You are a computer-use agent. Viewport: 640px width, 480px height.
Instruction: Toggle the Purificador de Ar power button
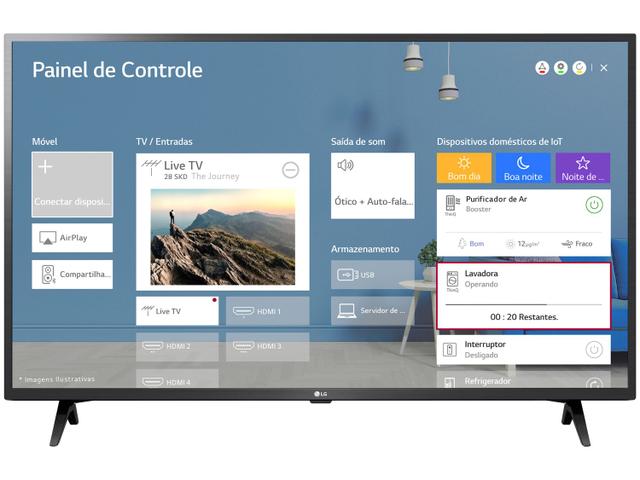[593, 205]
